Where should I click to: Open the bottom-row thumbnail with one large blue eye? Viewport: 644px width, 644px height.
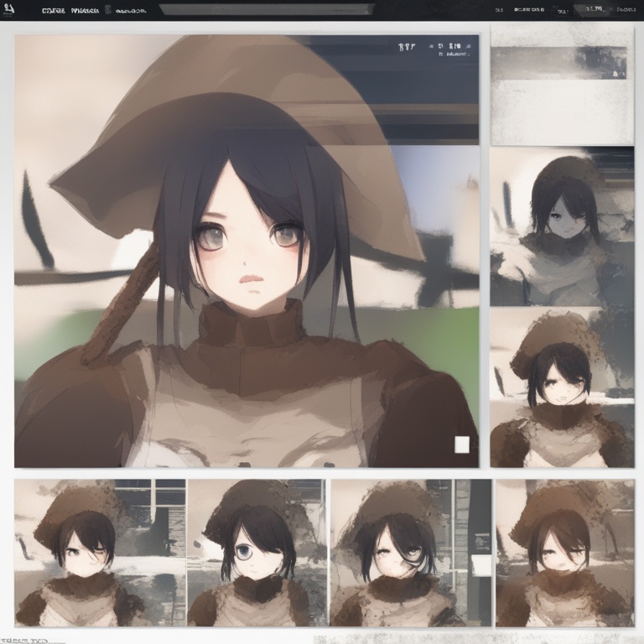(x=257, y=553)
